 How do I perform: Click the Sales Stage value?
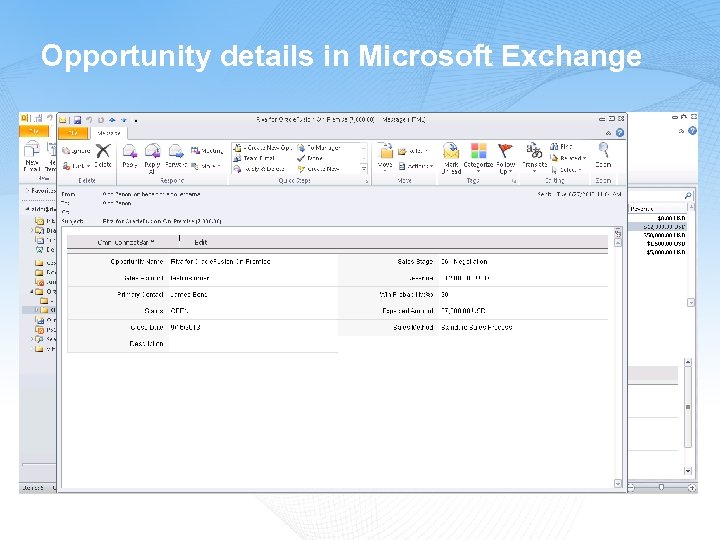point(464,262)
